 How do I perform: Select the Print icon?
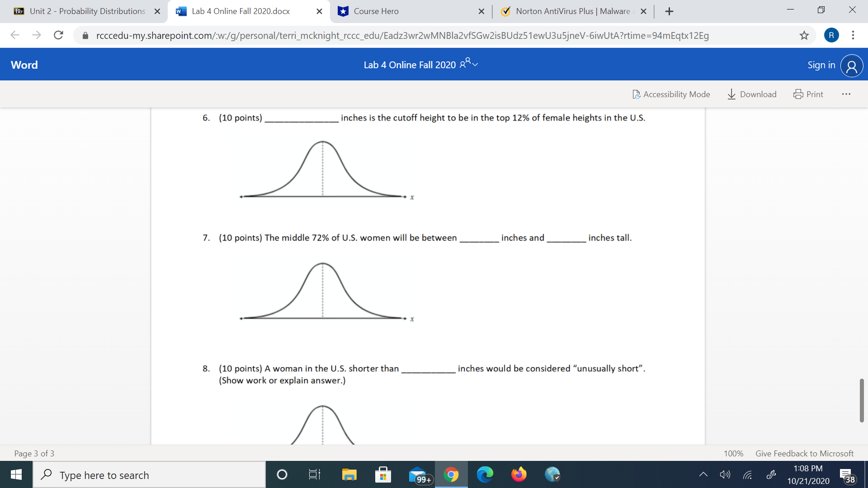[808, 94]
